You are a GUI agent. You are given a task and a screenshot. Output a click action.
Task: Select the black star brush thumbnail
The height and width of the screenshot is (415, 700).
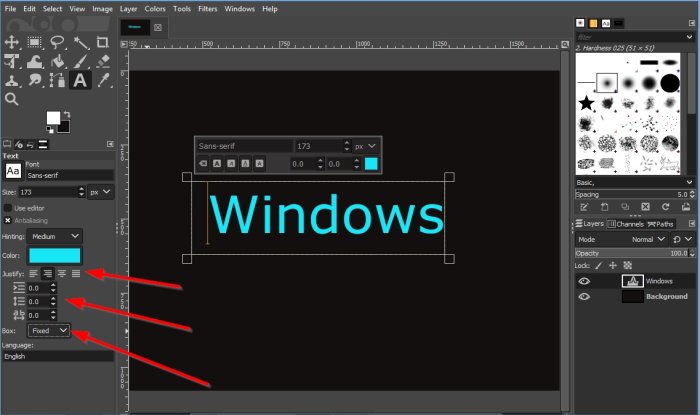pos(586,103)
